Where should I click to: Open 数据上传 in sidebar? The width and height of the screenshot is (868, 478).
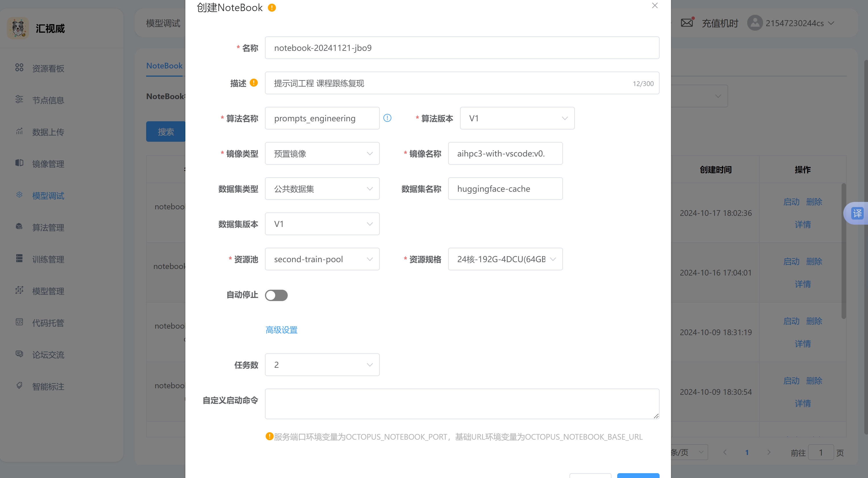48,132
